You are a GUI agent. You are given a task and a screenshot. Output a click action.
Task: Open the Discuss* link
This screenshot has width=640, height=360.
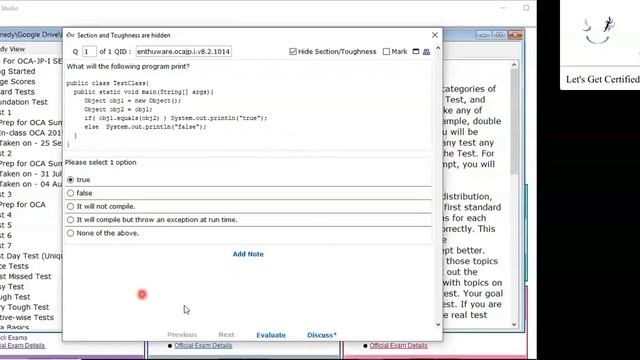pyautogui.click(x=322, y=335)
